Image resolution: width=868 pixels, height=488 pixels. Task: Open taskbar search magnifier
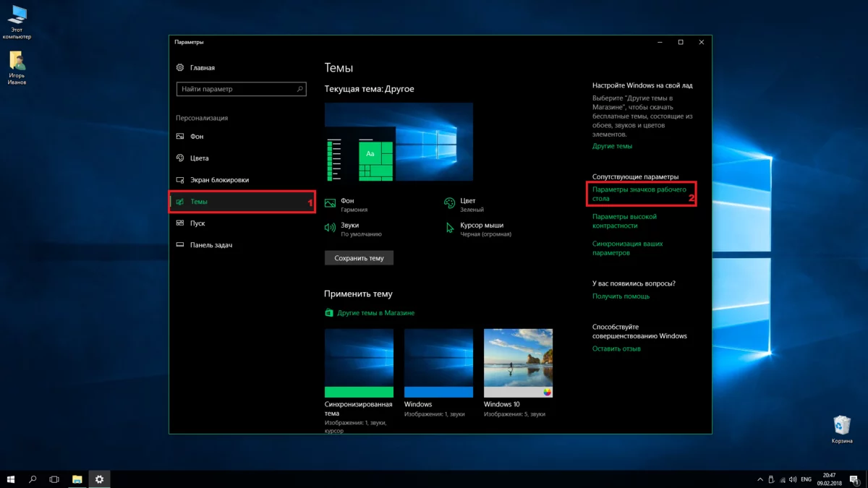[x=33, y=479]
